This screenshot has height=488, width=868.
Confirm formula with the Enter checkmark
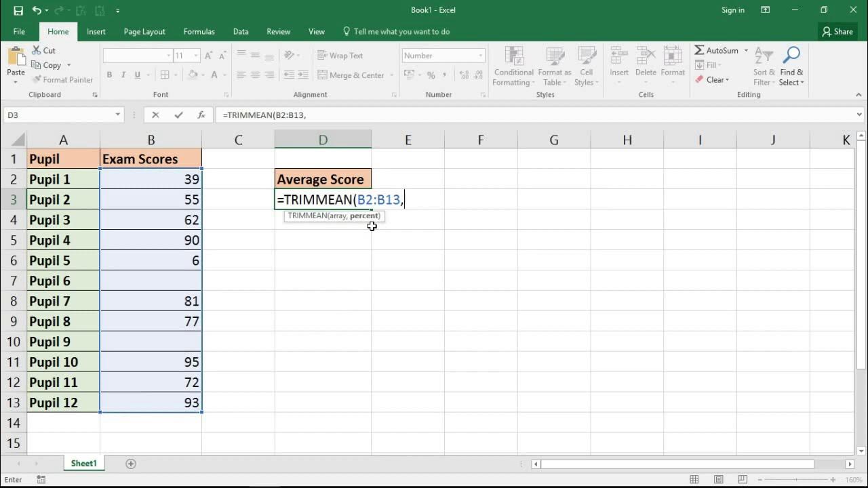pos(178,115)
